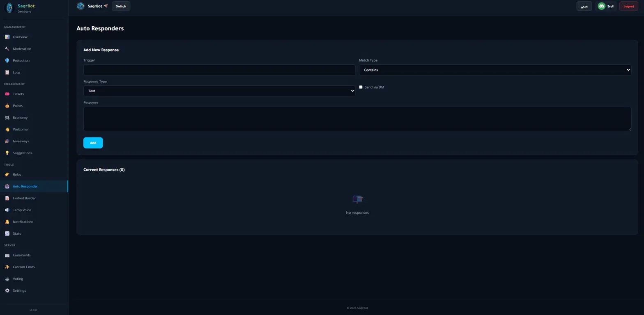Click the empty mailbox icon under Current Responses
The height and width of the screenshot is (315, 644).
(357, 199)
